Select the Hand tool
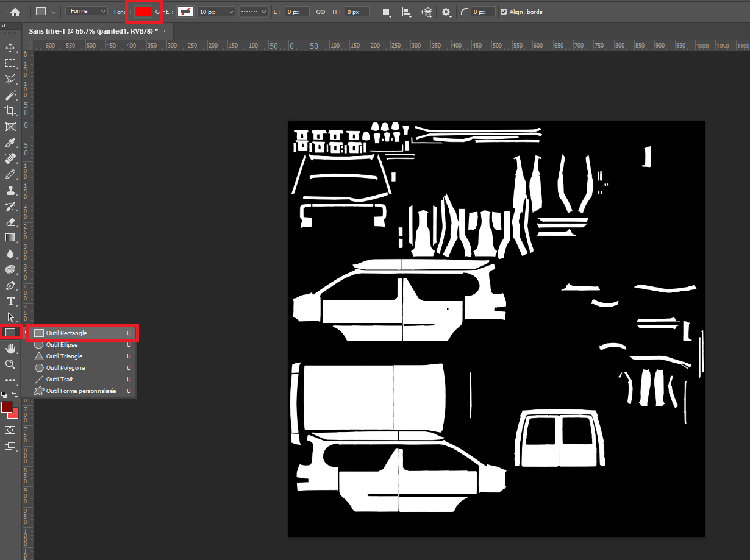 coord(10,349)
